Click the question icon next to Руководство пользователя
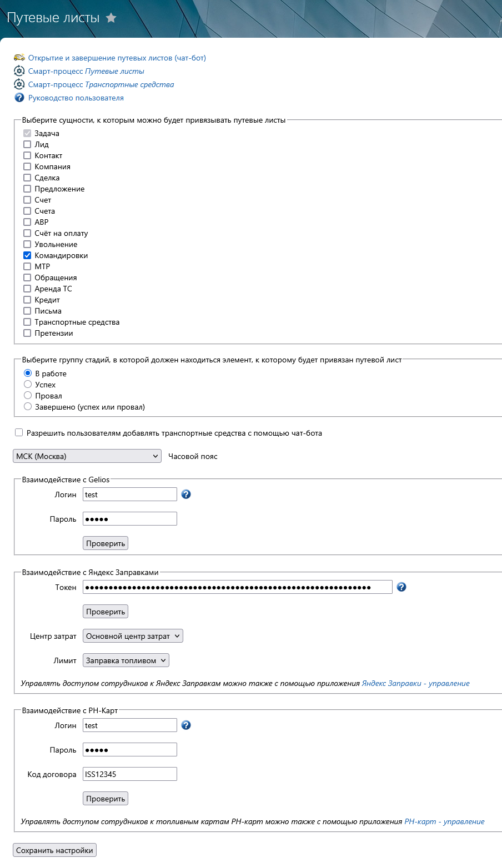 click(19, 98)
